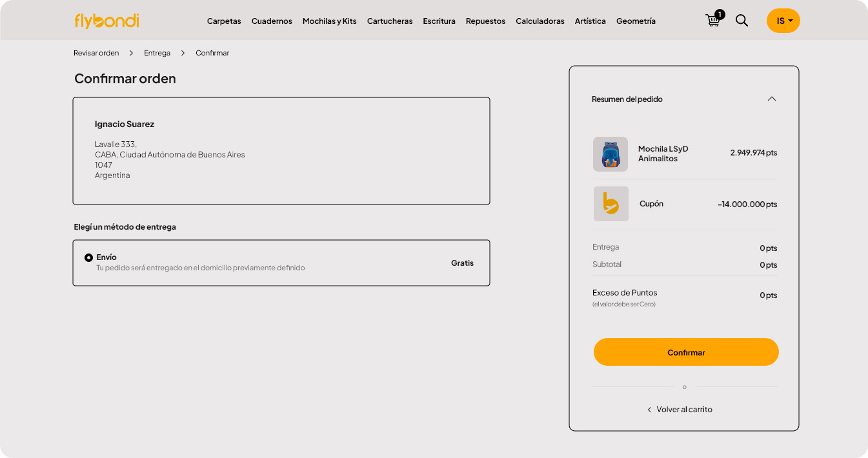
Task: Click the back arrow beside Volver al carrito
Action: [x=649, y=410]
